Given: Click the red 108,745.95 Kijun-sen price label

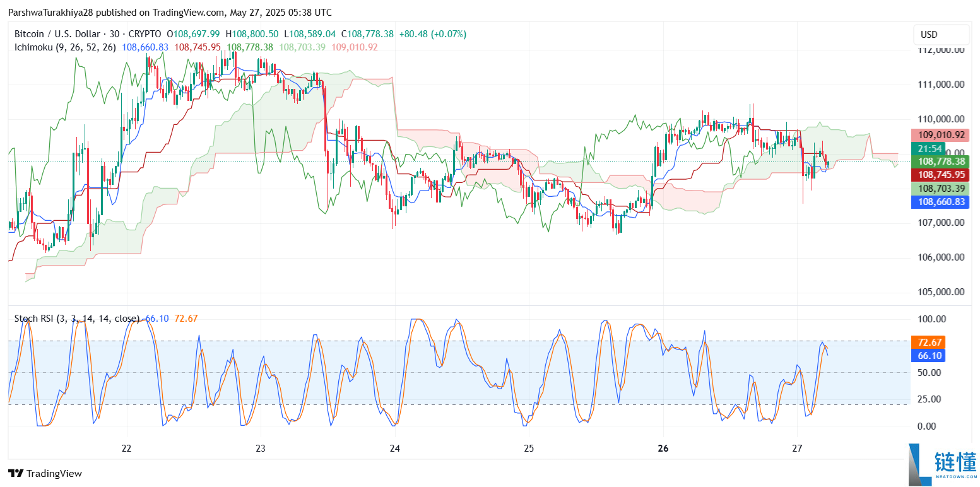Looking at the screenshot, I should 941,175.
